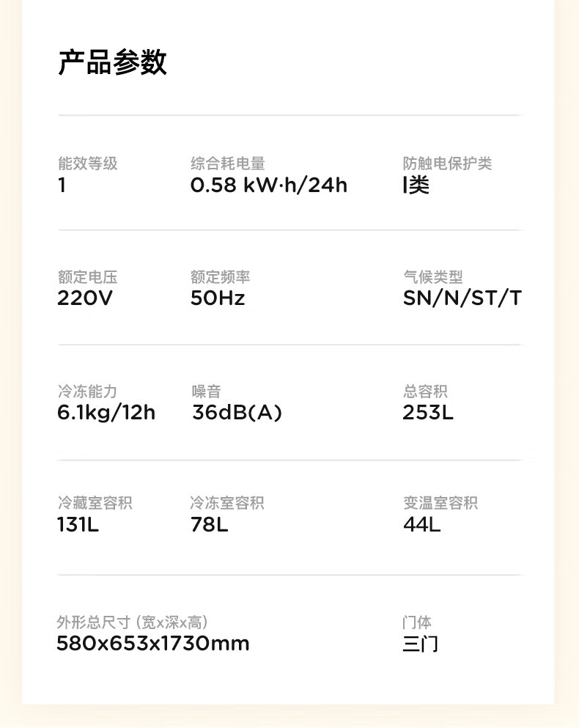The image size is (579, 728).
Task: Select the 防触电保护类 label
Action: pos(447,164)
